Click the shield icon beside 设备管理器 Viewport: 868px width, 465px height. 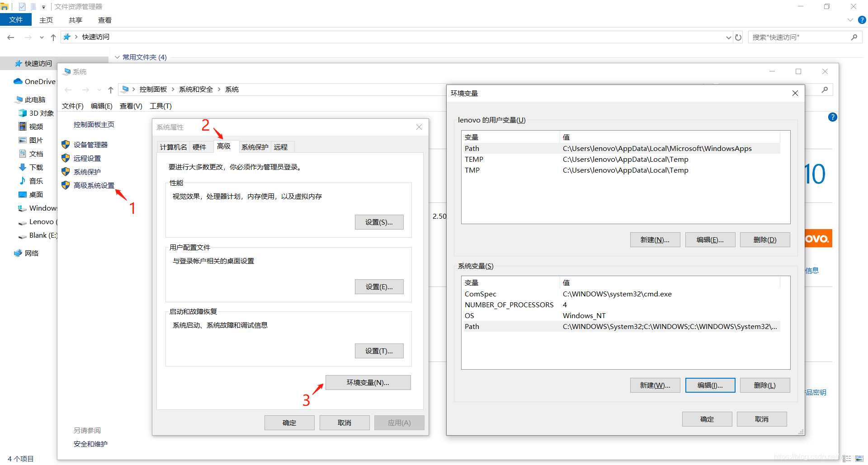pos(66,145)
